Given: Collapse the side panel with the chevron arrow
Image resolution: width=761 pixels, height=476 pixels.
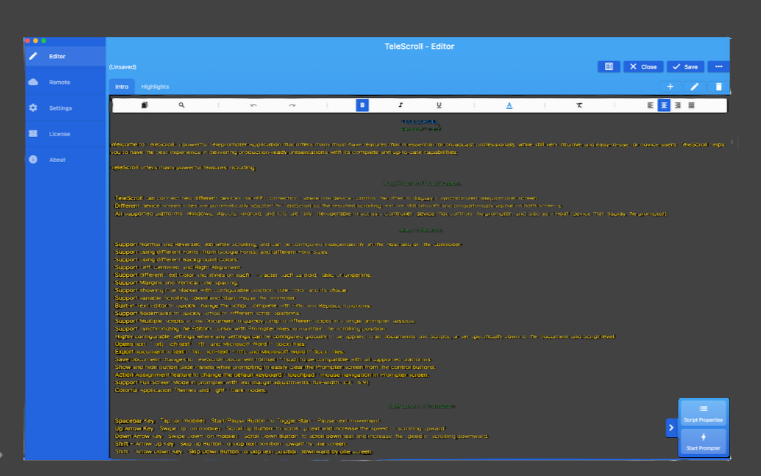Looking at the screenshot, I should coord(671,427).
